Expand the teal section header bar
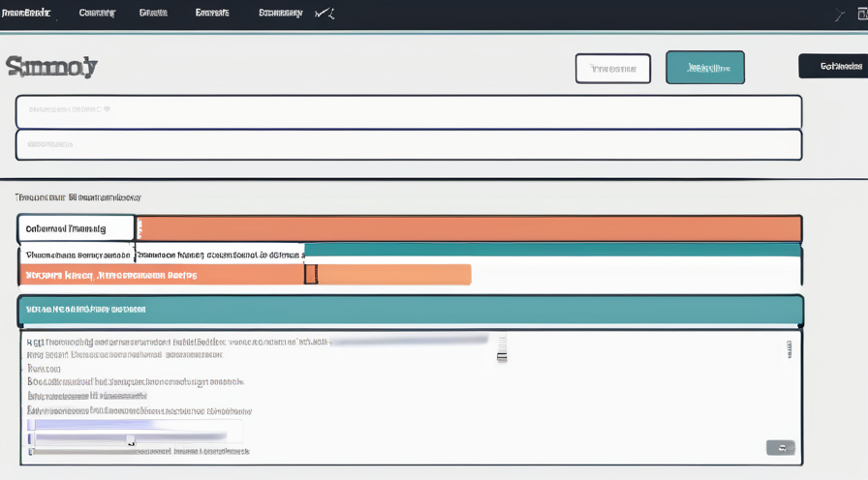Viewport: 868px width, 480px height. pyautogui.click(x=410, y=310)
